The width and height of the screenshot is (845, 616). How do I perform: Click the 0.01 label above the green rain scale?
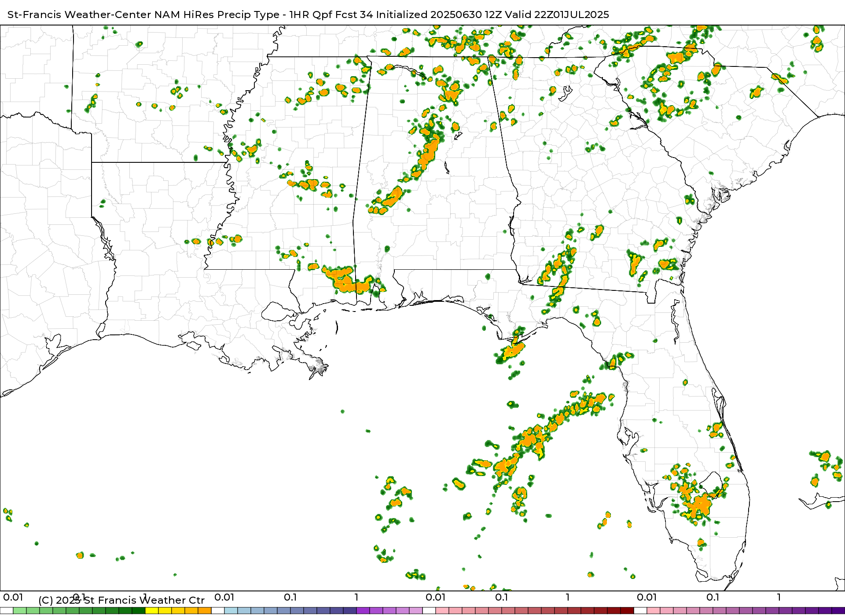13,597
